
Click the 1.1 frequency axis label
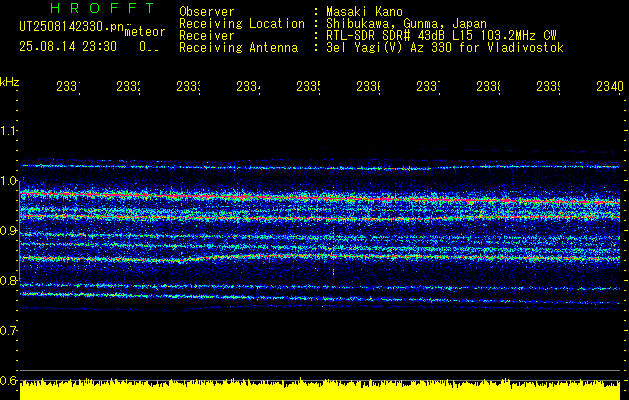(x=9, y=131)
